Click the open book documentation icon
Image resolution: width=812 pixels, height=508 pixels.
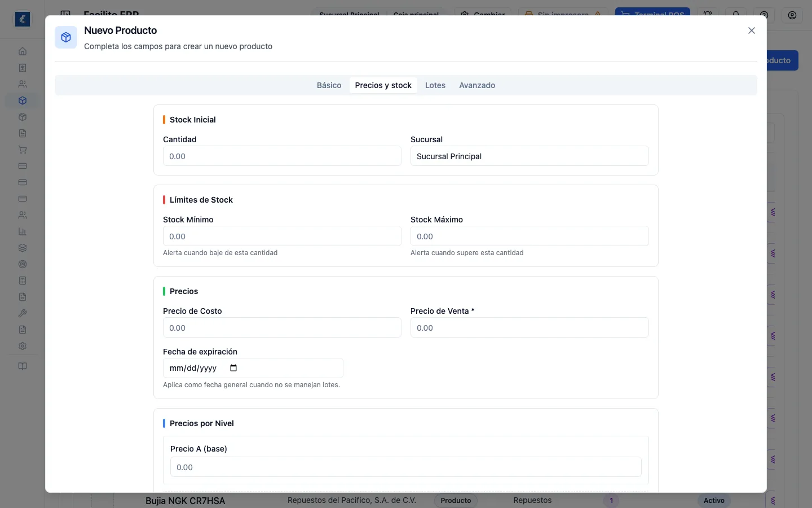coord(23,366)
